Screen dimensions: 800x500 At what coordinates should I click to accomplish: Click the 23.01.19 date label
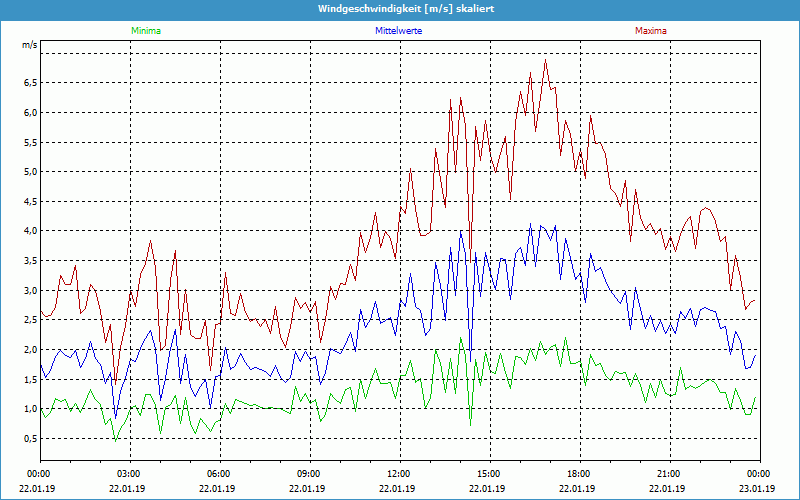pos(757,488)
